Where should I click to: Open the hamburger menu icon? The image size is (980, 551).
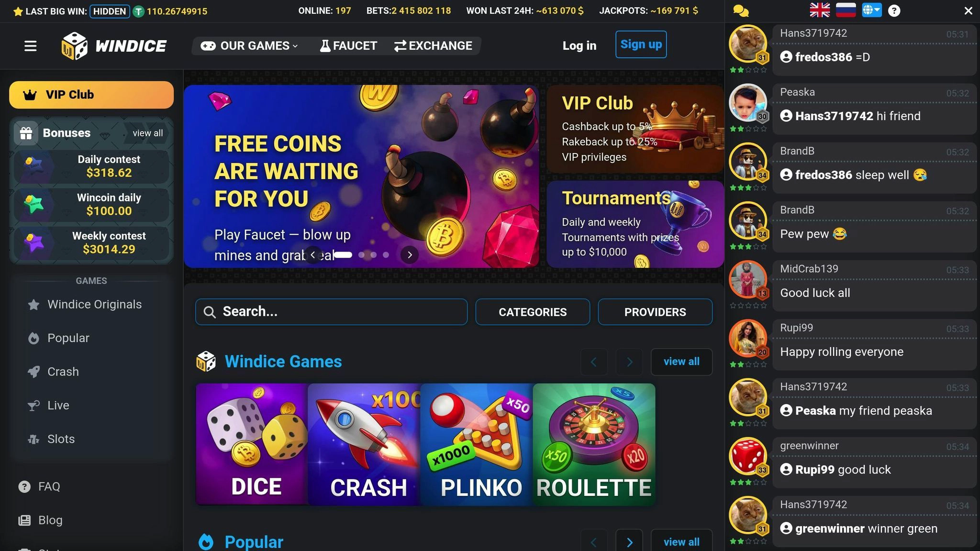(x=30, y=46)
